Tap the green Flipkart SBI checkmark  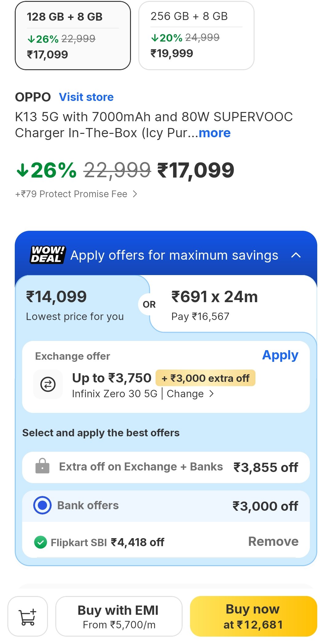[x=41, y=542]
